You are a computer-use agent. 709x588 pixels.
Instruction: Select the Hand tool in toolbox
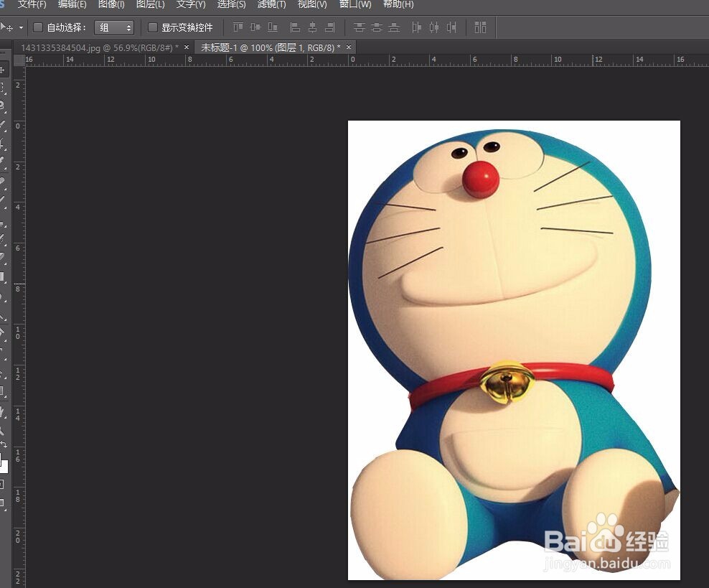pyautogui.click(x=3, y=412)
